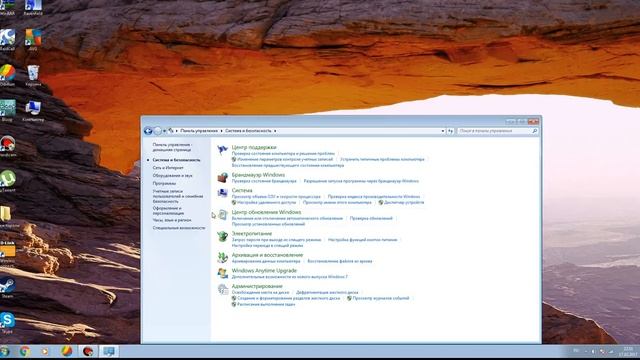Open Учетные записи пользователей sidebar category
This screenshot has width=640, height=360.
[x=178, y=196]
